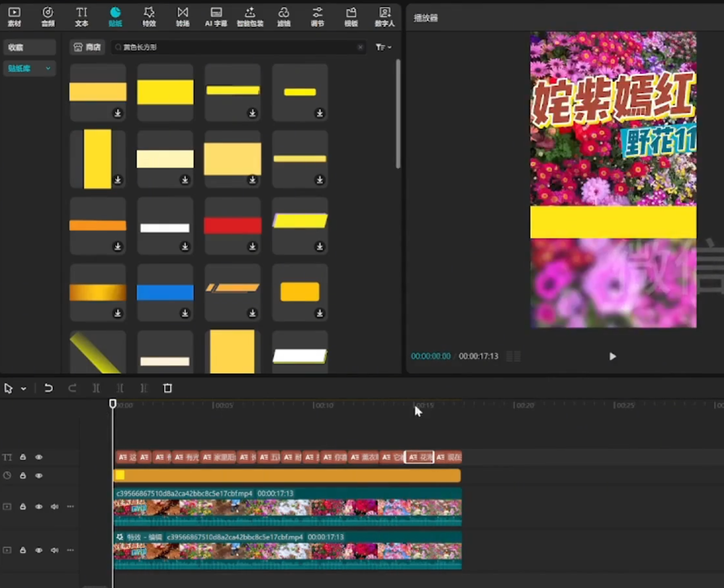The image size is (724, 588).
Task: Expand the selection tool dropdown arrow
Action: pos(24,389)
